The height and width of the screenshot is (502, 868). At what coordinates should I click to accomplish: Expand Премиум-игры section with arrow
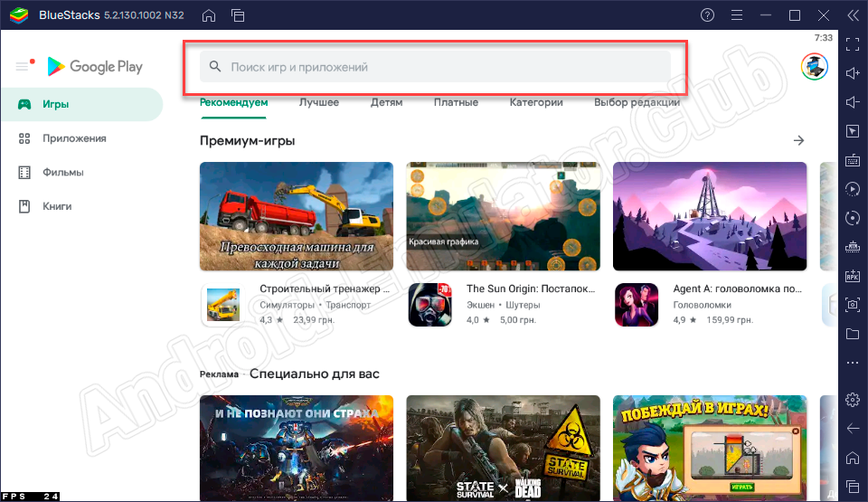pyautogui.click(x=798, y=140)
